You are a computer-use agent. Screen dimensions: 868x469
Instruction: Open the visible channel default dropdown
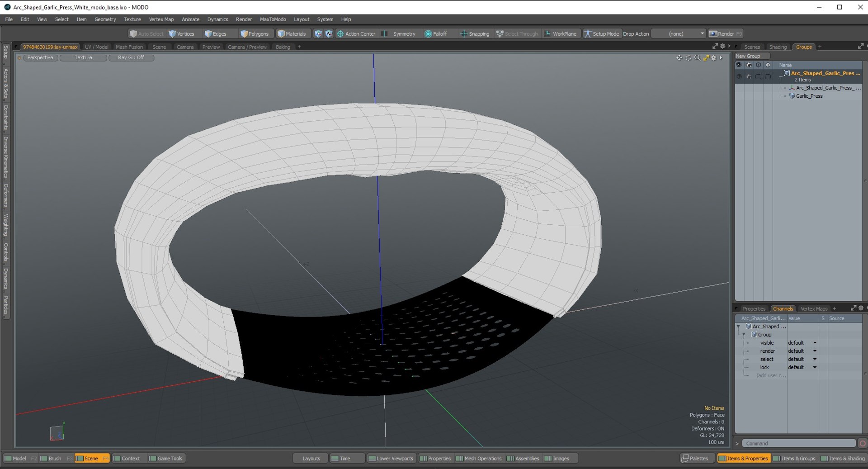pos(814,343)
